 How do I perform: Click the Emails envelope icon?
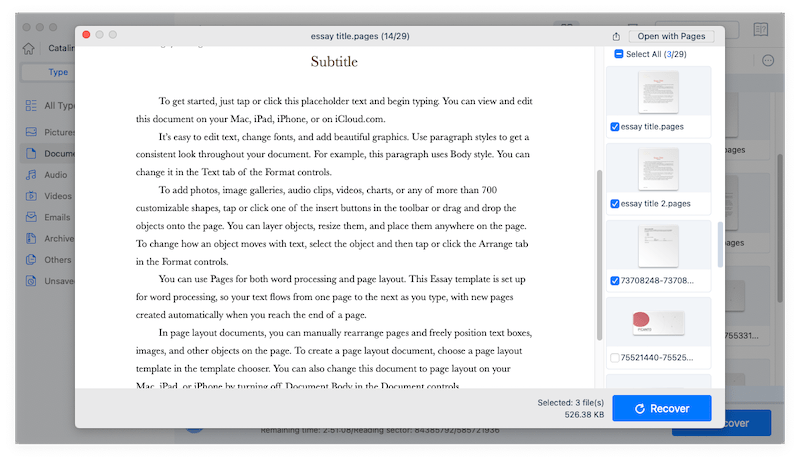pos(31,217)
